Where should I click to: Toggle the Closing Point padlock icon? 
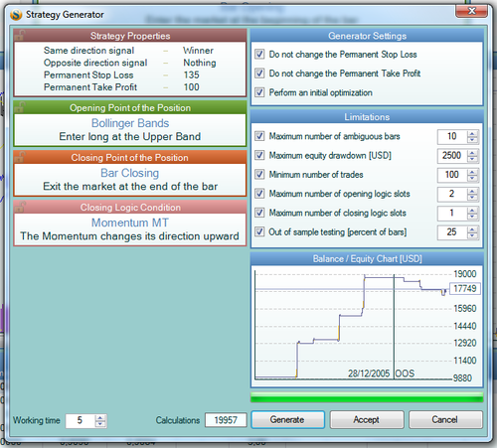(x=20, y=157)
